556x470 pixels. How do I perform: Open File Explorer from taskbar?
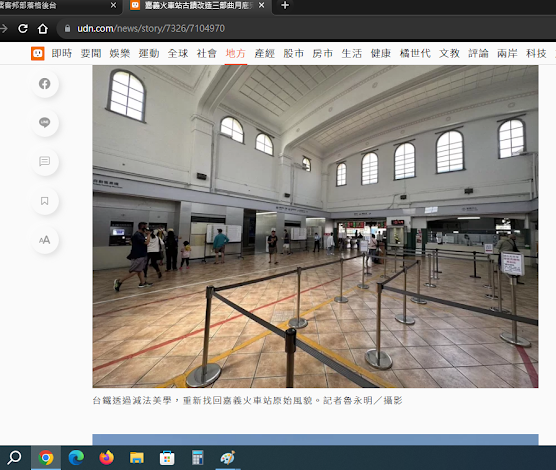137,458
